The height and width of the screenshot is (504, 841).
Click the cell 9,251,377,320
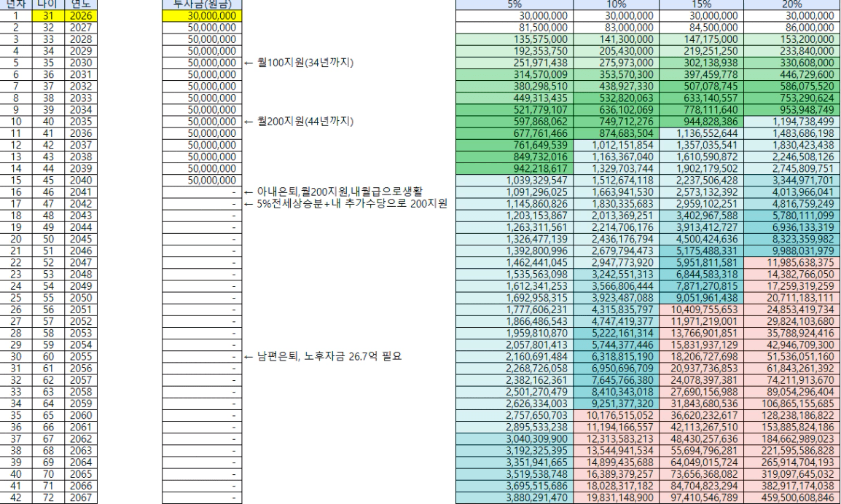(x=617, y=403)
